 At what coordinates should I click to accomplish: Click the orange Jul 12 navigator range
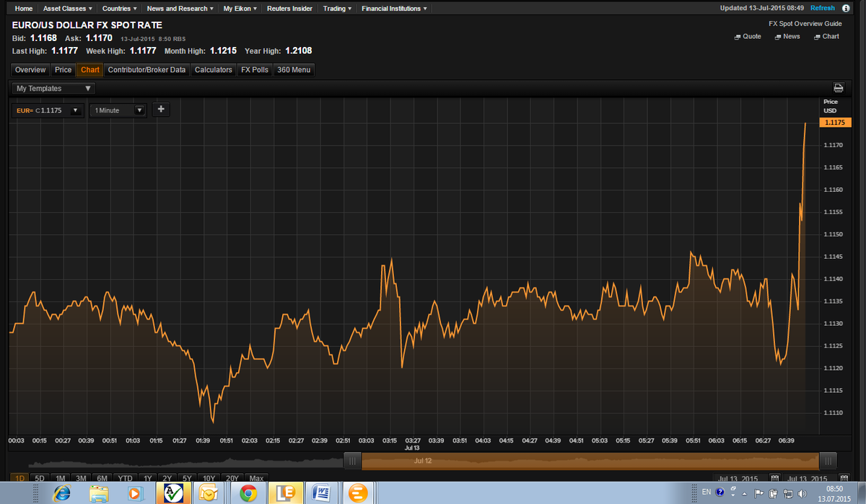coord(590,461)
